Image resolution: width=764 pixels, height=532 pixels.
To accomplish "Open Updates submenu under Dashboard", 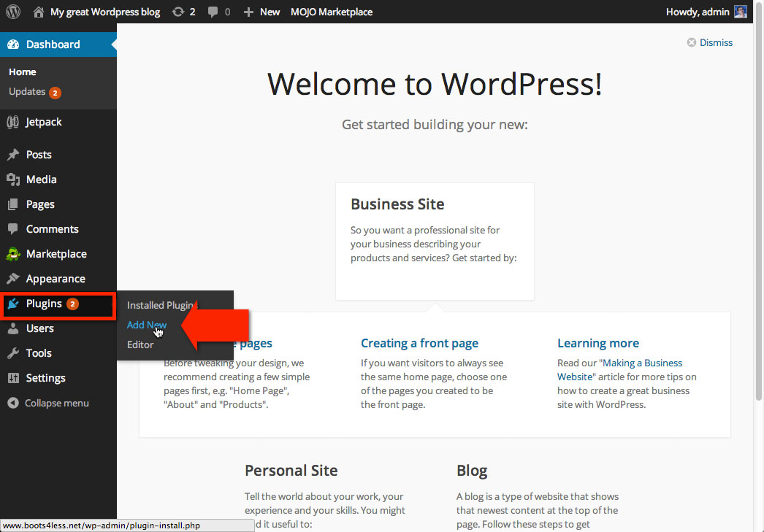I will (x=27, y=91).
